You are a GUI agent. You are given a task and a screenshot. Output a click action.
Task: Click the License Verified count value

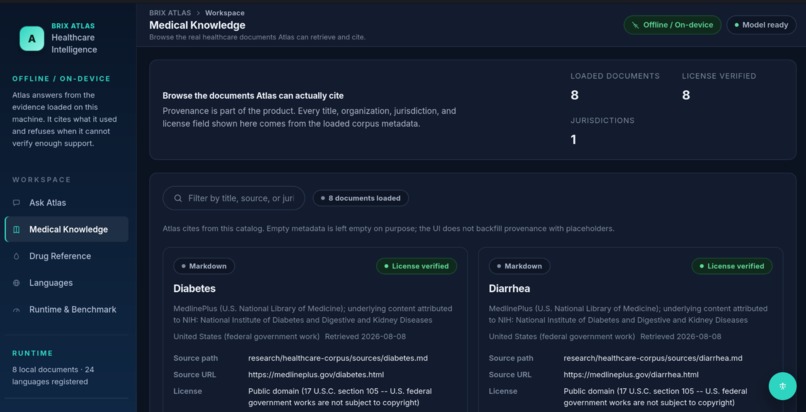click(x=686, y=95)
